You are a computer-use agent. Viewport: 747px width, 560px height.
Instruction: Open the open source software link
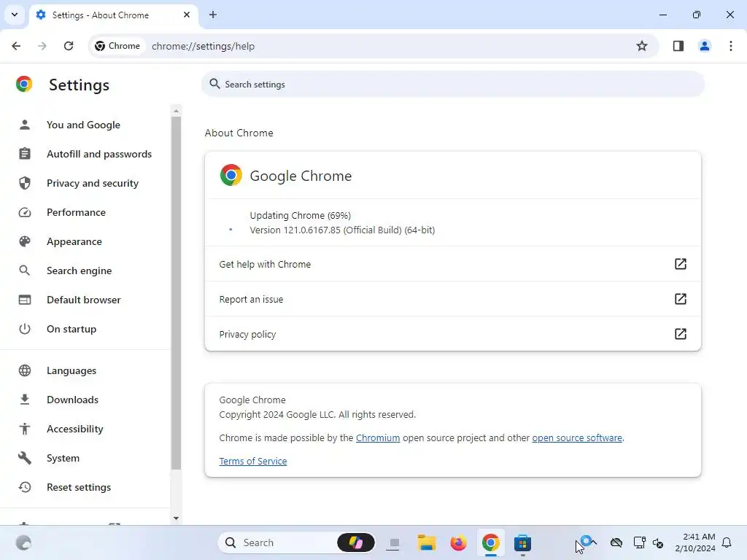click(x=577, y=437)
